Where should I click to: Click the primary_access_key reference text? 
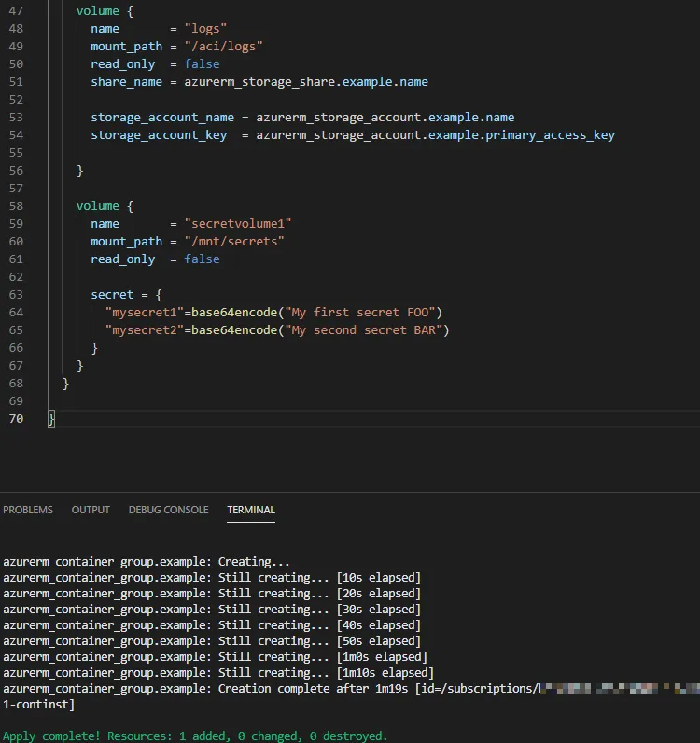coord(550,135)
